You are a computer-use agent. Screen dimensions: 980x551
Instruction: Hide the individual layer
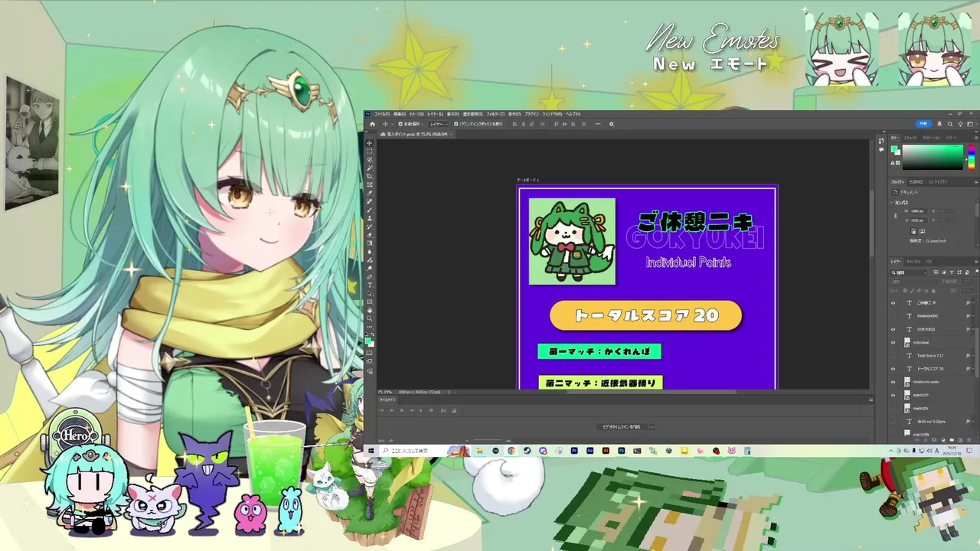[x=893, y=342]
